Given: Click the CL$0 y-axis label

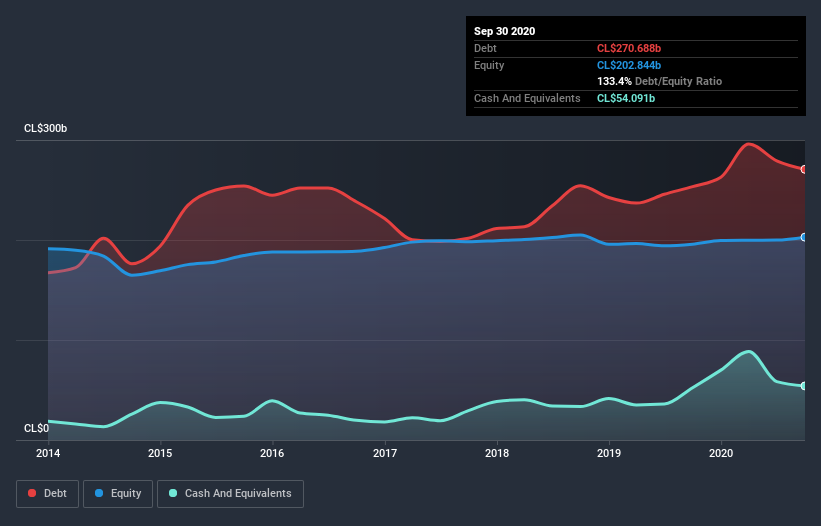Looking at the screenshot, I should click(x=36, y=429).
